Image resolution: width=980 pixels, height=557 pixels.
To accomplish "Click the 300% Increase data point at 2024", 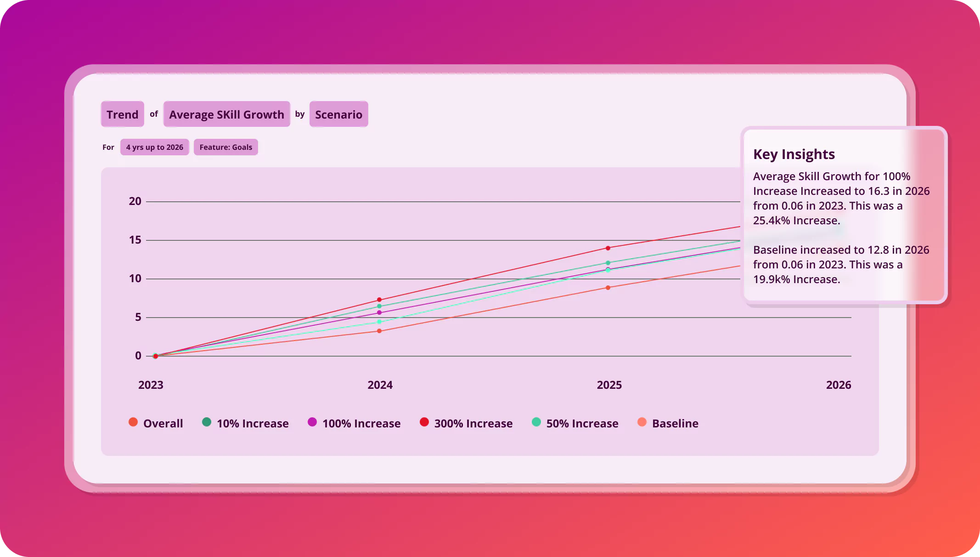I will tap(379, 300).
